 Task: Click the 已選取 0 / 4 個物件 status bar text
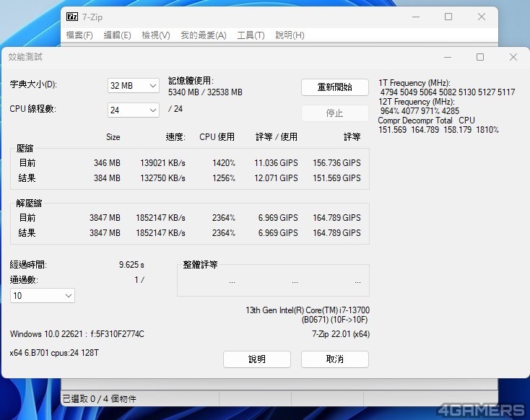point(100,399)
